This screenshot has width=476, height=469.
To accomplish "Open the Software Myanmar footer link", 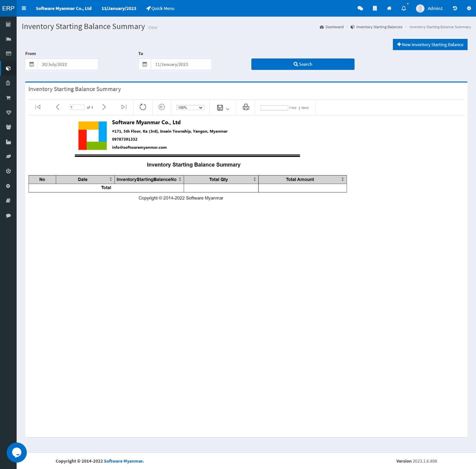I will click(123, 461).
